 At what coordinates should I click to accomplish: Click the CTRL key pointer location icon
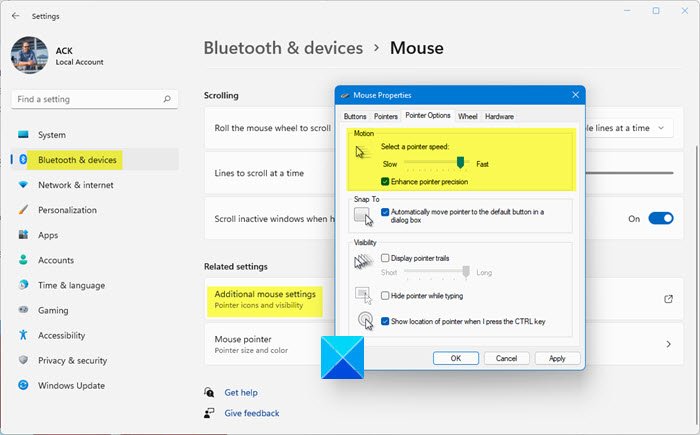[x=366, y=320]
